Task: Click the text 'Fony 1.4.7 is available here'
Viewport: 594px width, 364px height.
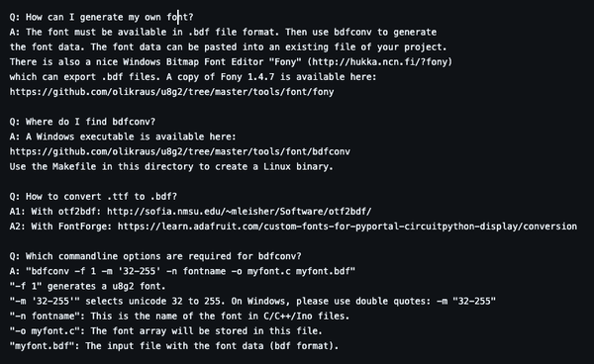Action: pos(299,77)
